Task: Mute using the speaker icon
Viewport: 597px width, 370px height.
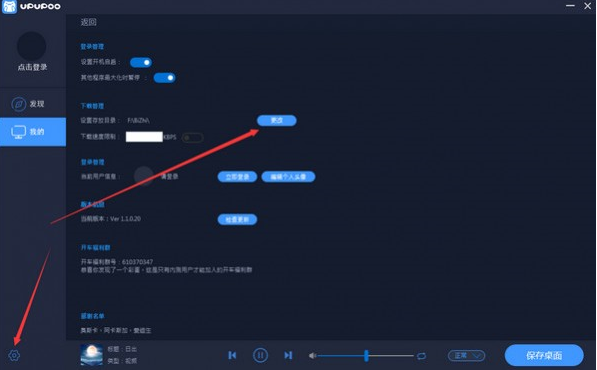Action: pos(312,356)
